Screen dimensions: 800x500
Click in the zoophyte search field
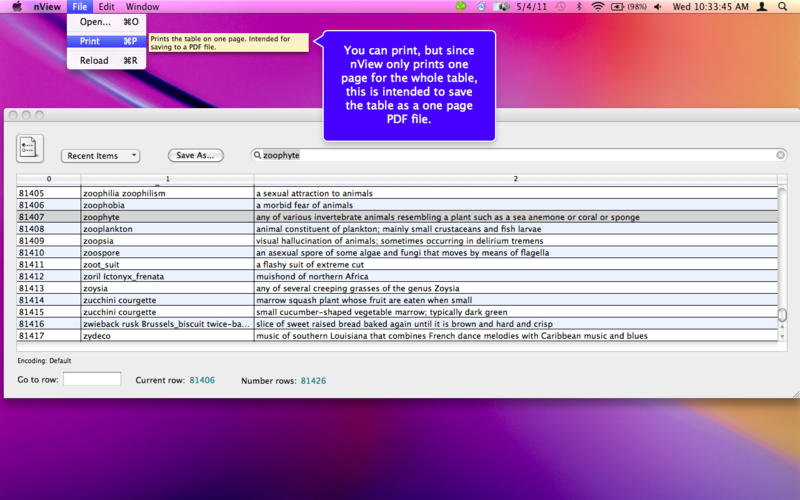point(518,155)
